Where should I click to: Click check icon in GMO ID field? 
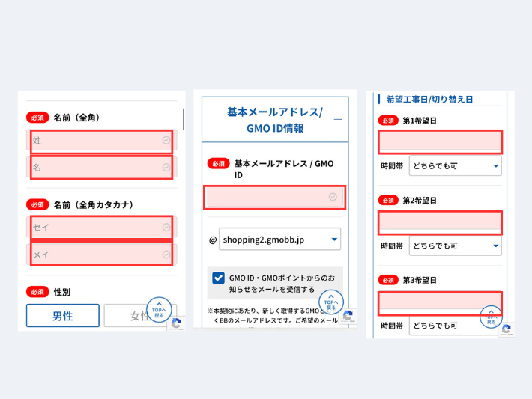(x=333, y=197)
